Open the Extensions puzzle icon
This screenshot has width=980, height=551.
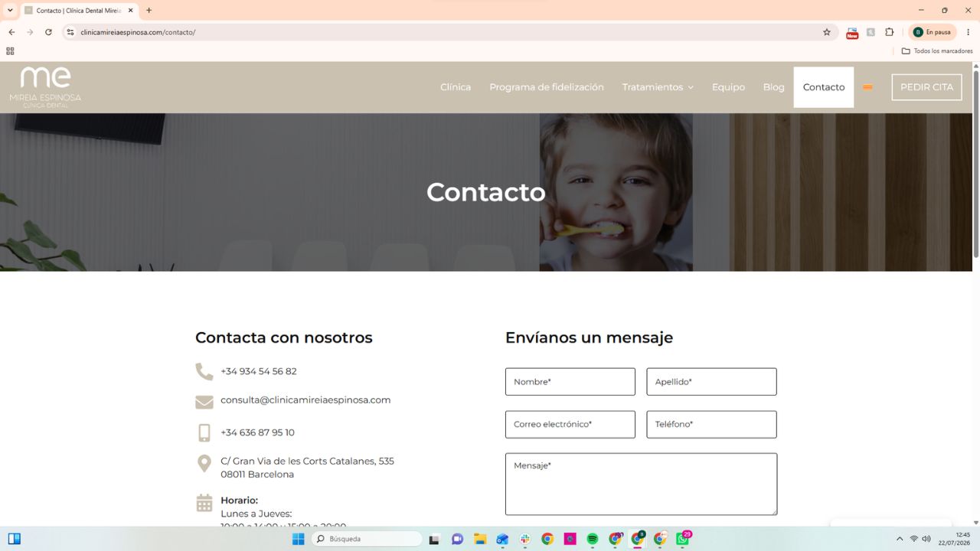pyautogui.click(x=889, y=32)
